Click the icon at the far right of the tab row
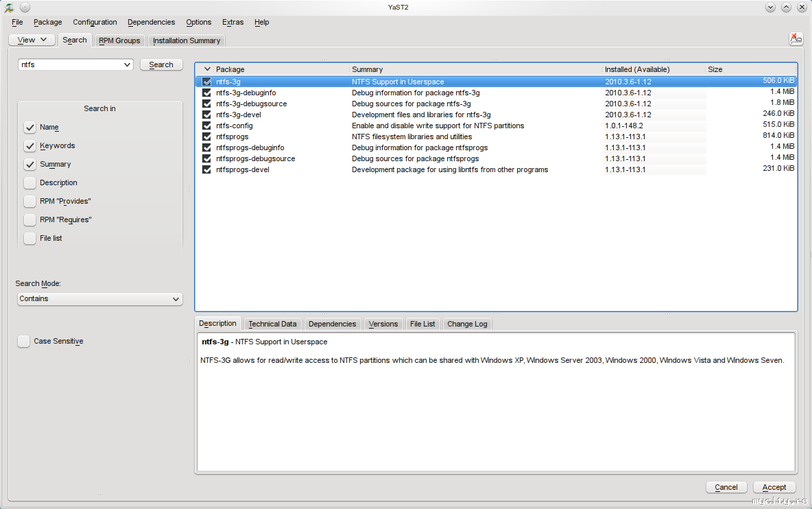Image resolution: width=812 pixels, height=509 pixels. coord(796,39)
